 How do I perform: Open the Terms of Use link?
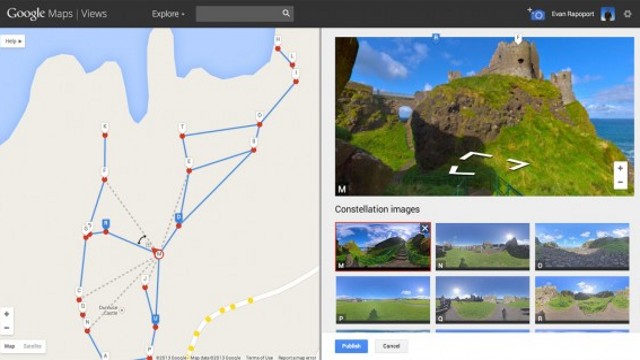click(260, 358)
